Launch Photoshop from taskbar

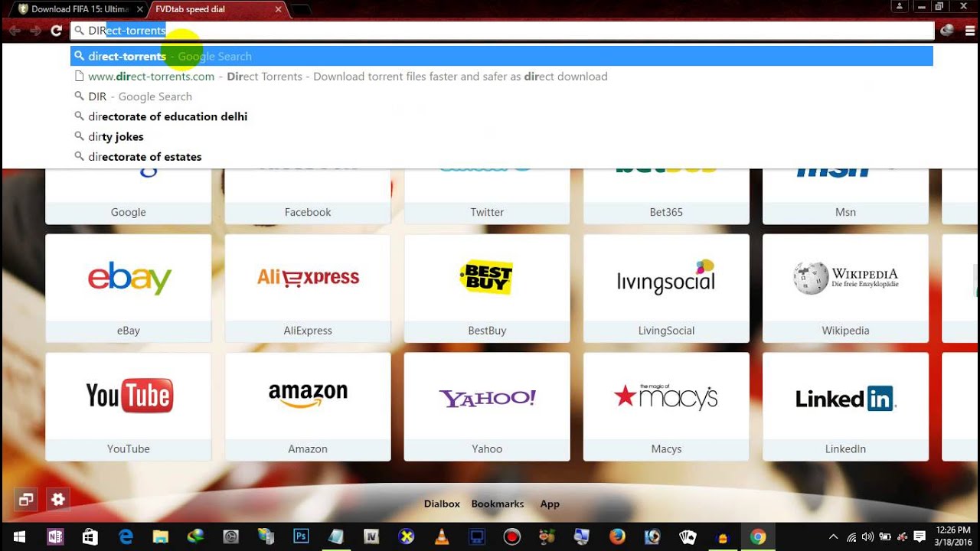click(301, 536)
